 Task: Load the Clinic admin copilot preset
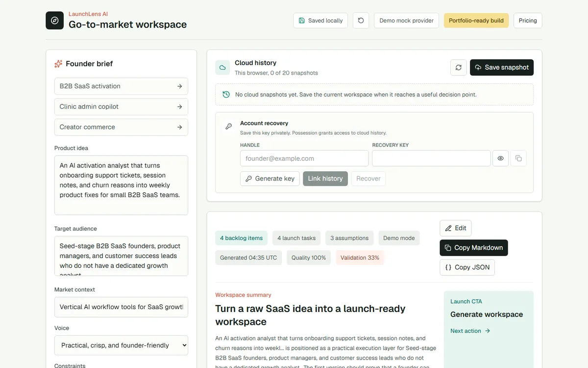coord(121,106)
